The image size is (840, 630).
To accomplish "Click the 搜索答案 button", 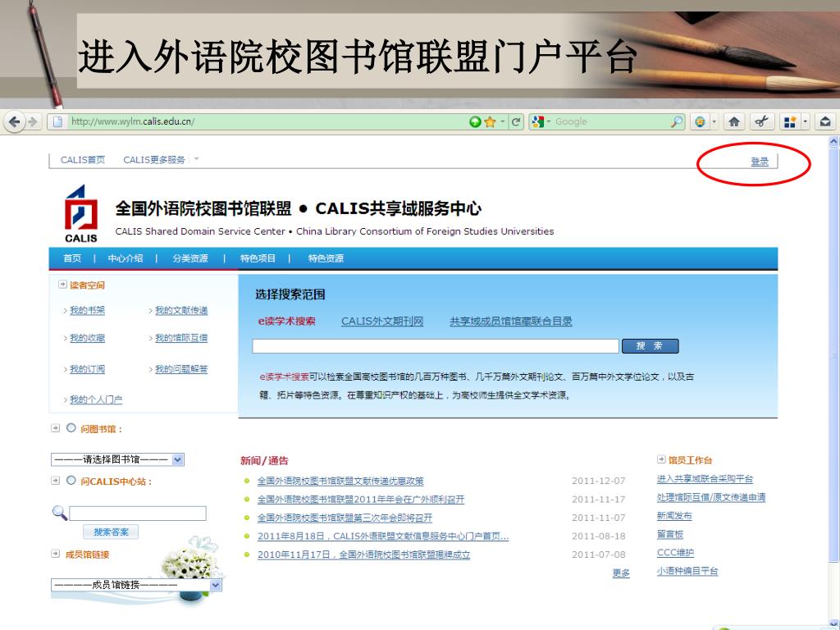I will click(x=111, y=532).
